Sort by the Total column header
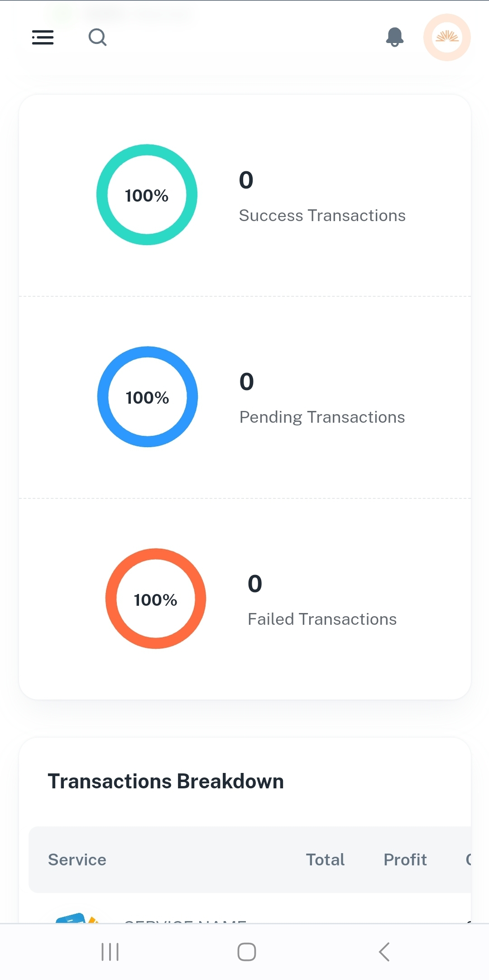The height and width of the screenshot is (980, 489). [x=325, y=860]
